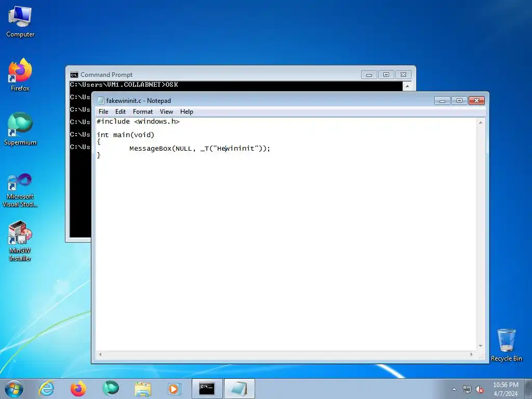Click the muted volume tray icon
Viewport: 532px width, 399px height.
tap(480, 390)
